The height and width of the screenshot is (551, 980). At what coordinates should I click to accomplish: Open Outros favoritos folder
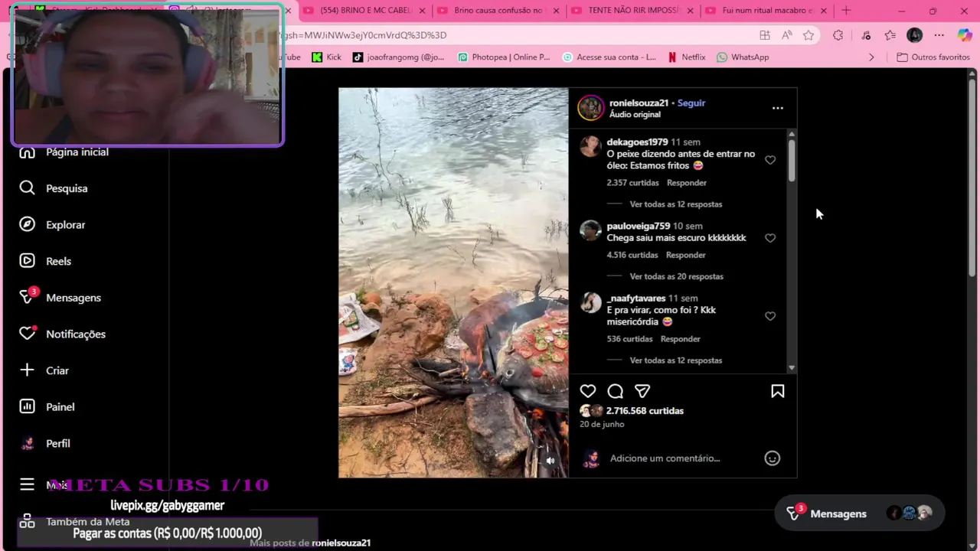(933, 57)
